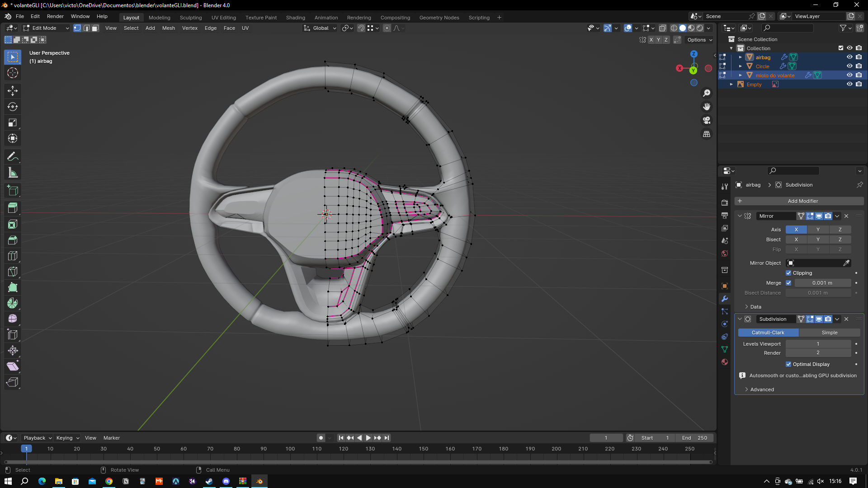Expand the Advanced section of Subdivision
The width and height of the screenshot is (868, 488).
point(762,389)
